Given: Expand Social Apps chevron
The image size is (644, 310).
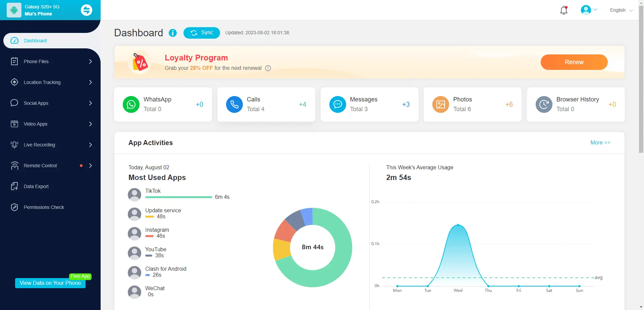Looking at the screenshot, I should (x=91, y=103).
